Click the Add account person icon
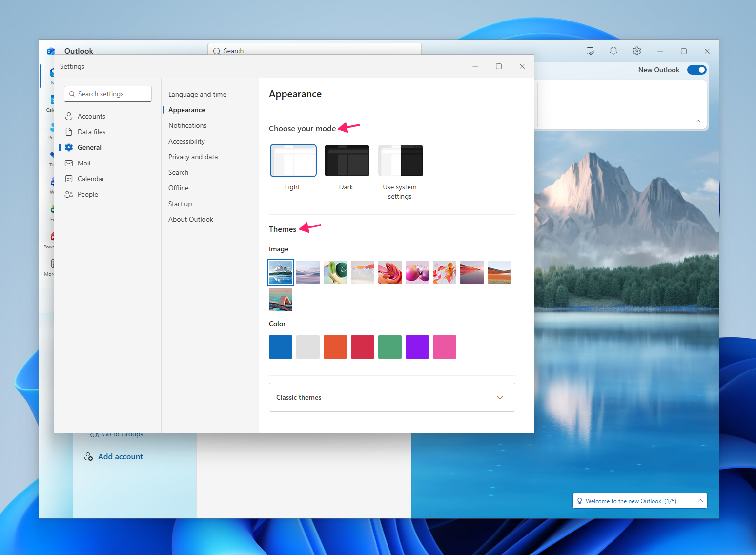Viewport: 756px width, 555px height. point(88,456)
